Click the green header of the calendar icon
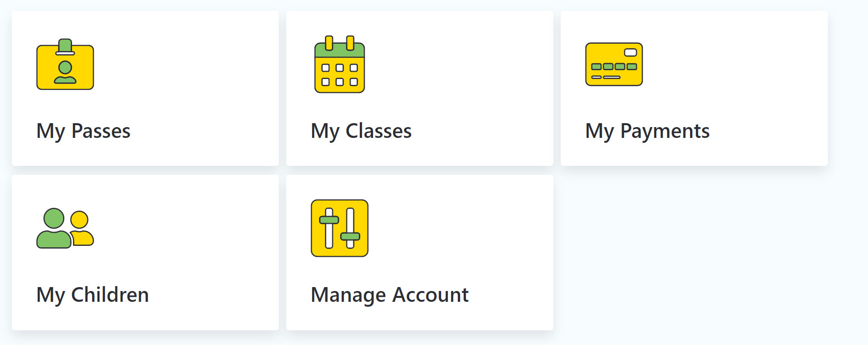This screenshot has width=868, height=345. 340,50
